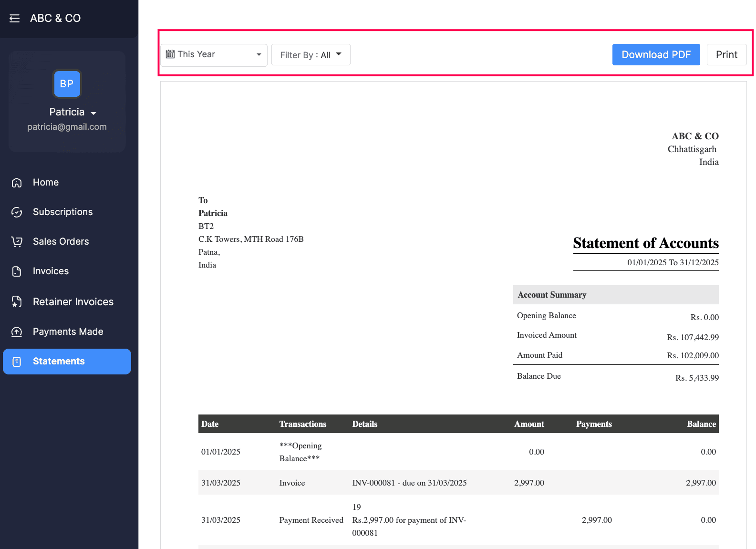Click the Invoices document icon
756x549 pixels.
click(x=17, y=271)
